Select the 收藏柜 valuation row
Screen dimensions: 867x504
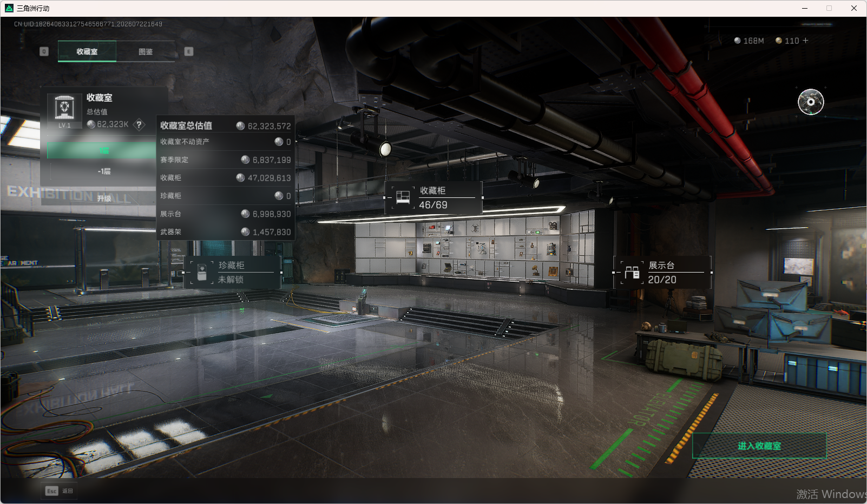(x=226, y=177)
